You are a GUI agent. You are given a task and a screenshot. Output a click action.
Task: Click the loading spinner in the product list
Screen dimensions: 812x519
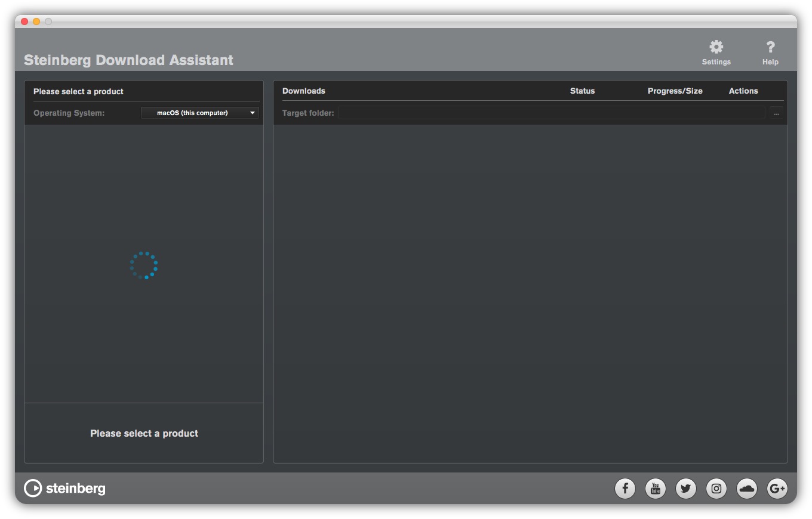(144, 265)
